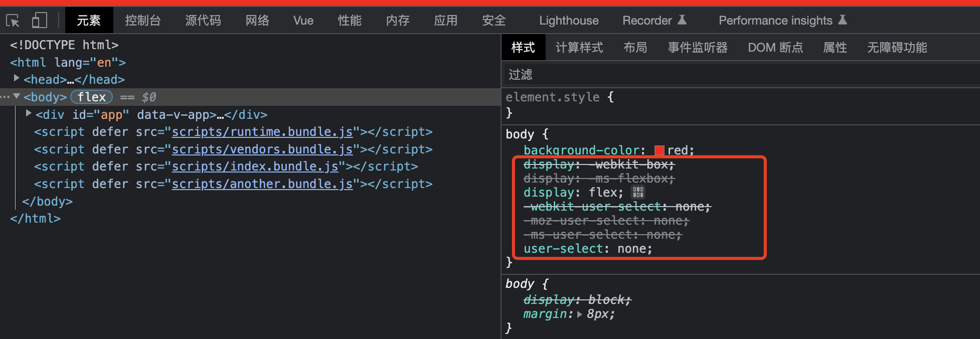The image size is (980, 339).
Task: Open the 性能 tab
Action: (350, 21)
